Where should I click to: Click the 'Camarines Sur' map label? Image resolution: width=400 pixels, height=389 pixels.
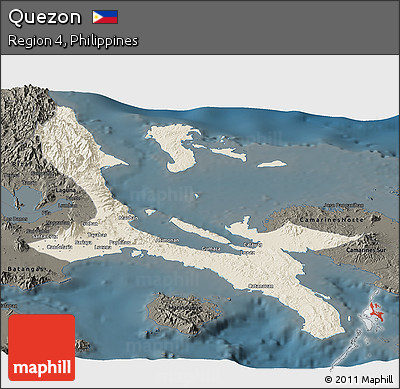click(366, 250)
